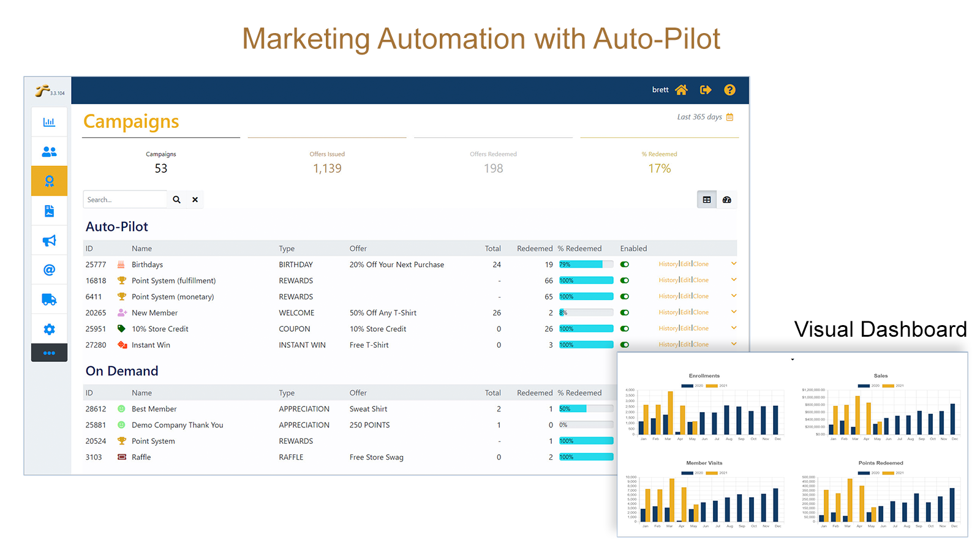Select the campaigns ribbon sidebar icon
Image resolution: width=980 pixels, height=551 pixels.
[49, 181]
